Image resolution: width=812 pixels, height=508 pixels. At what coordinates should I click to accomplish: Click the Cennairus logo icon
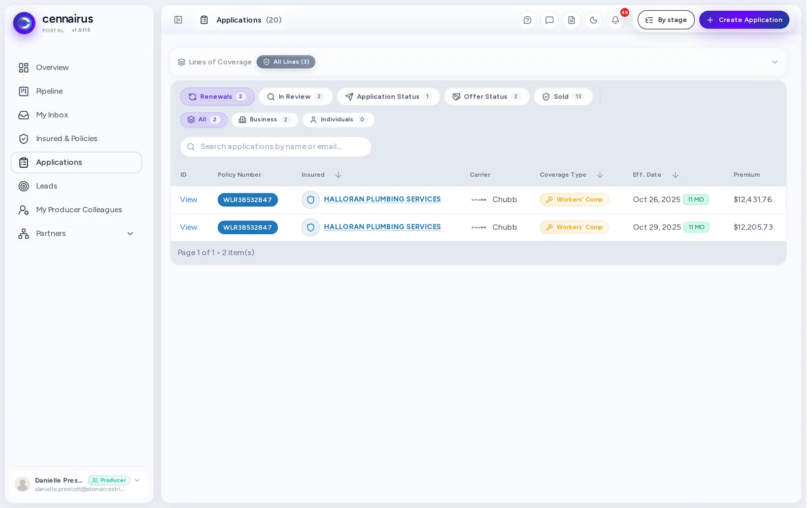[x=24, y=23]
